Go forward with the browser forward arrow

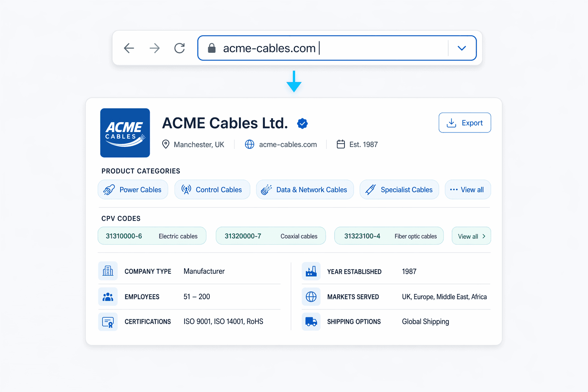155,48
